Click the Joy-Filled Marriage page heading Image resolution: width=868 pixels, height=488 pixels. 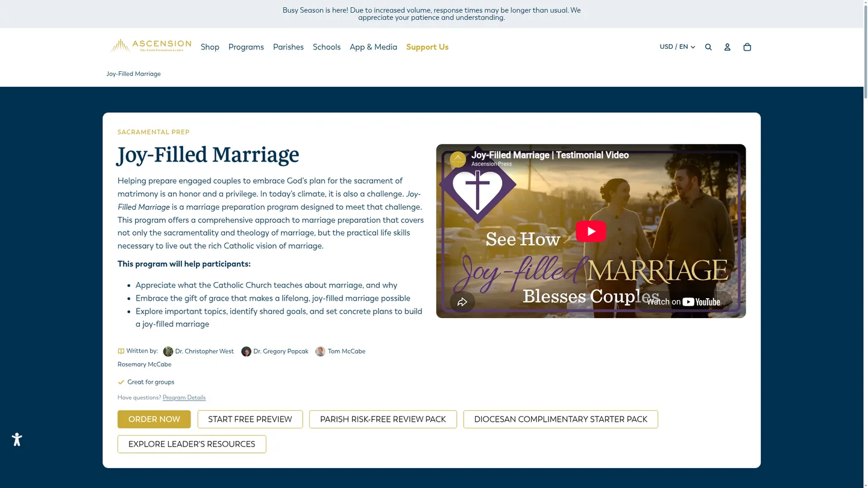[208, 155]
